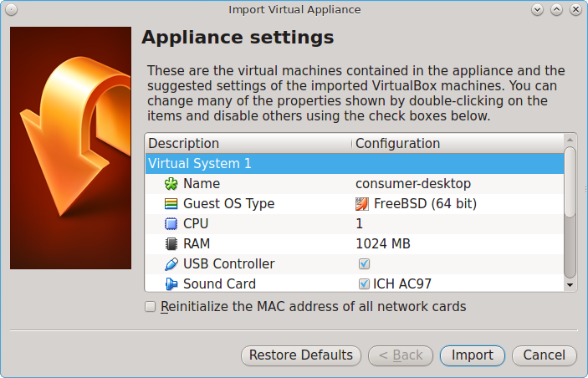
Task: Select the Virtual System 1 row
Action: point(355,164)
